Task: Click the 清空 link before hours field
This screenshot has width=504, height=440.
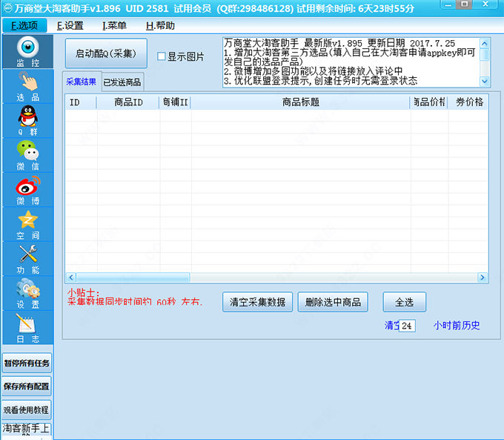Action: (391, 326)
